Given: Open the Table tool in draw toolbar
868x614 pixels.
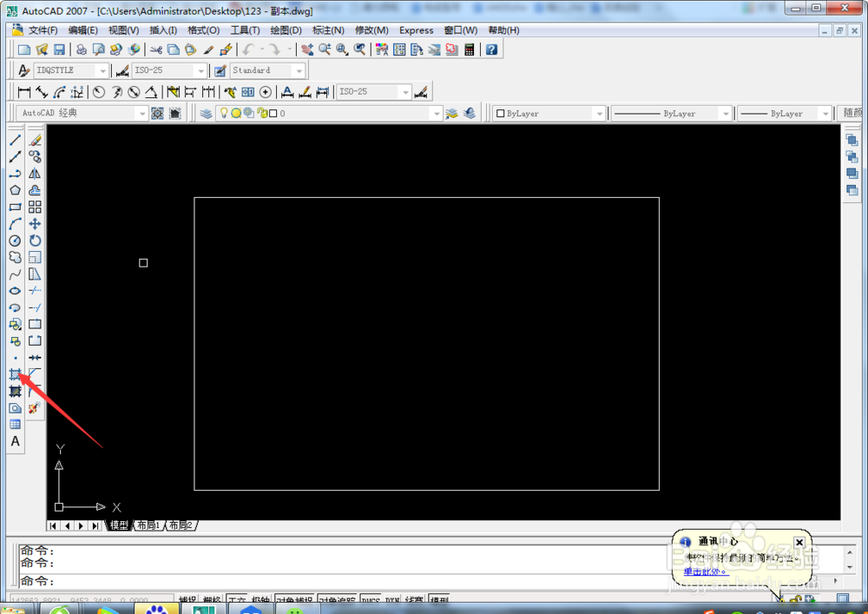Looking at the screenshot, I should (x=15, y=425).
